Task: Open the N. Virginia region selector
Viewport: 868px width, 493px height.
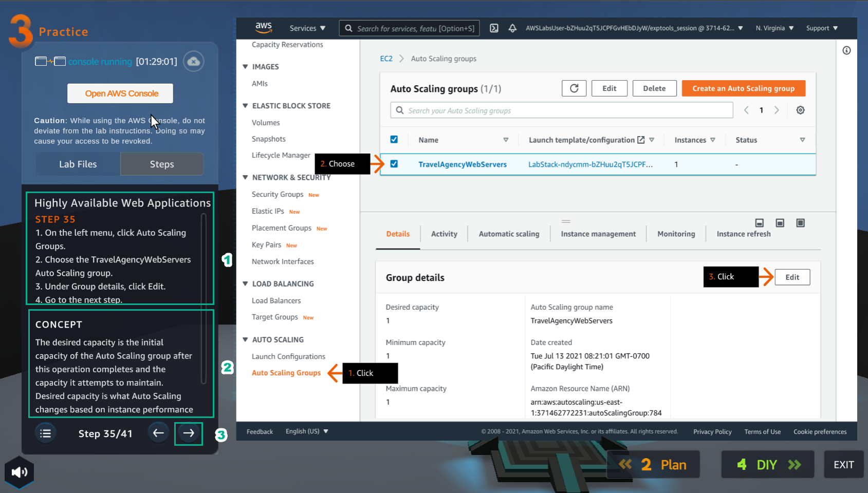Action: 774,28
